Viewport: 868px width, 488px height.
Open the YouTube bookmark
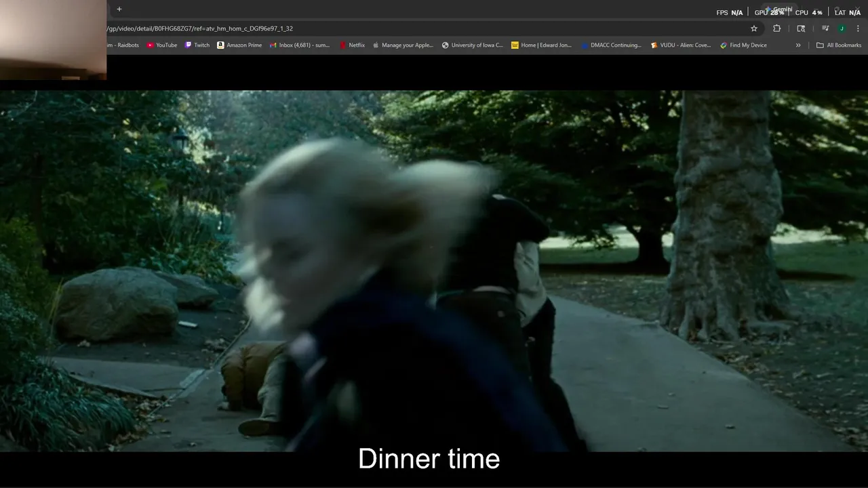click(162, 45)
